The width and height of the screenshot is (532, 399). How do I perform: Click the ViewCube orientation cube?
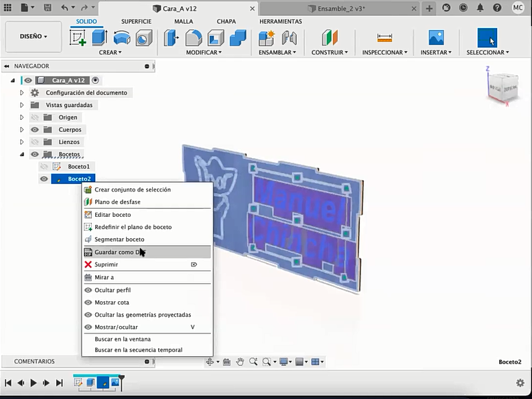pyautogui.click(x=505, y=88)
